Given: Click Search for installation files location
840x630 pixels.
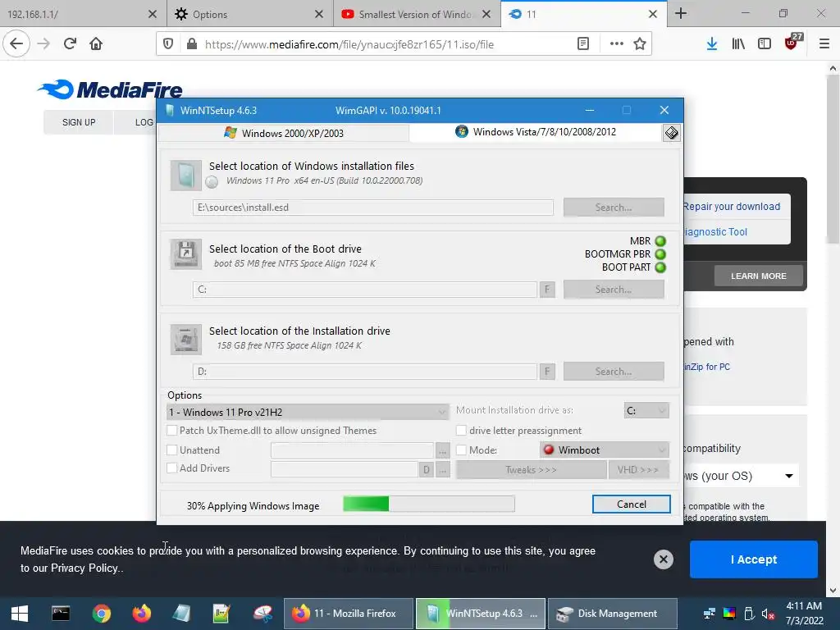Looking at the screenshot, I should point(614,208).
